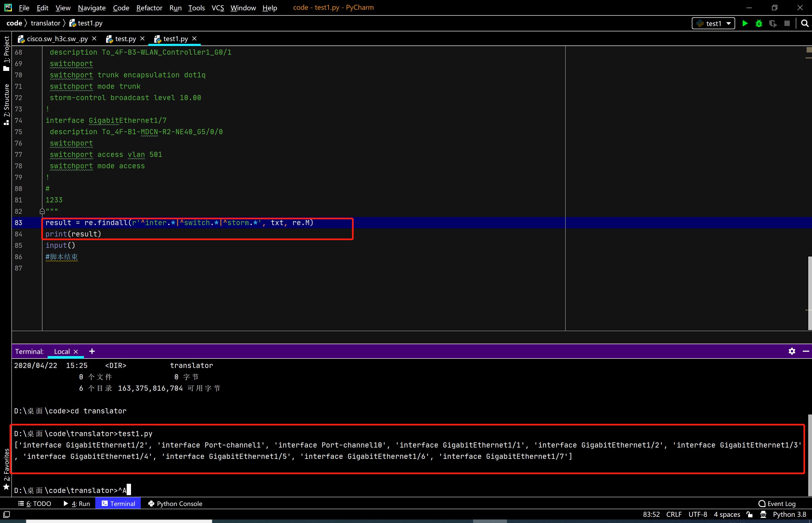The height and width of the screenshot is (523, 812).
Task: Open the View menu
Action: point(63,8)
